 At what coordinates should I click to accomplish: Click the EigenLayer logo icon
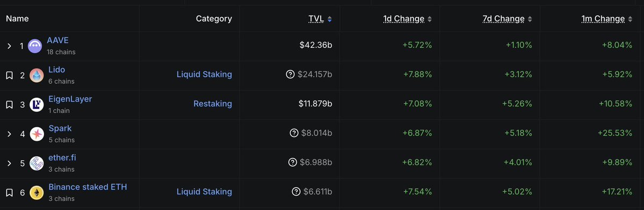tap(37, 105)
